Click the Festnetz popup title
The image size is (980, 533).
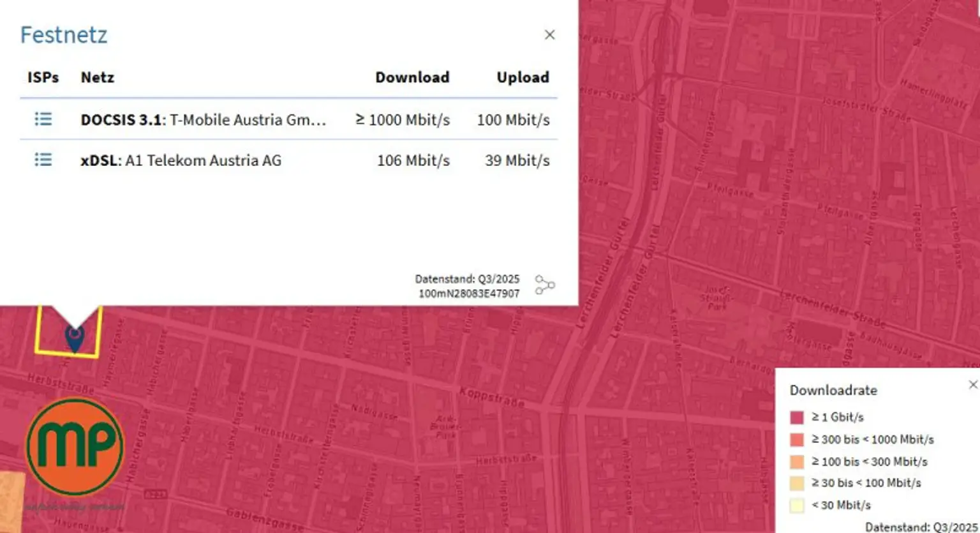[64, 34]
